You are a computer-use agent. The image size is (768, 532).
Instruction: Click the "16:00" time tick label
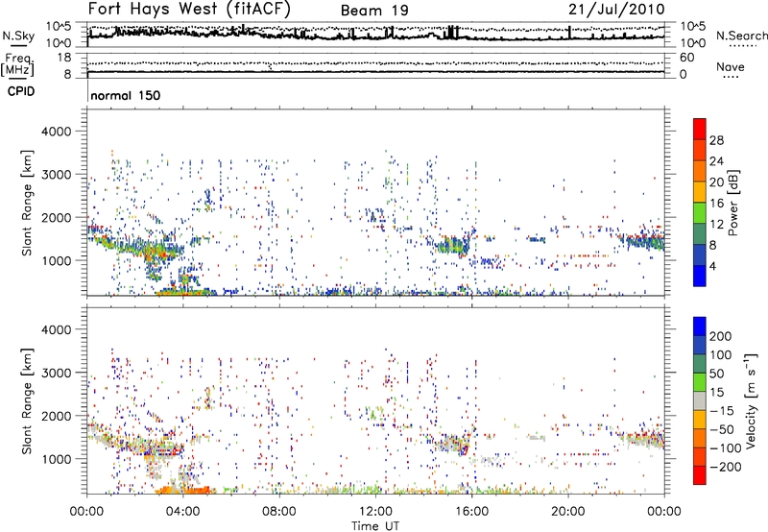[x=471, y=512]
